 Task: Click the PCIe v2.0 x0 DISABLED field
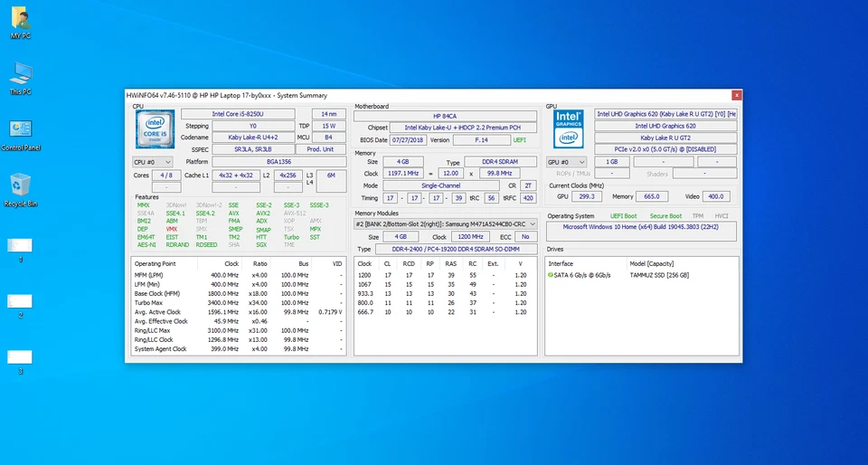tap(665, 149)
